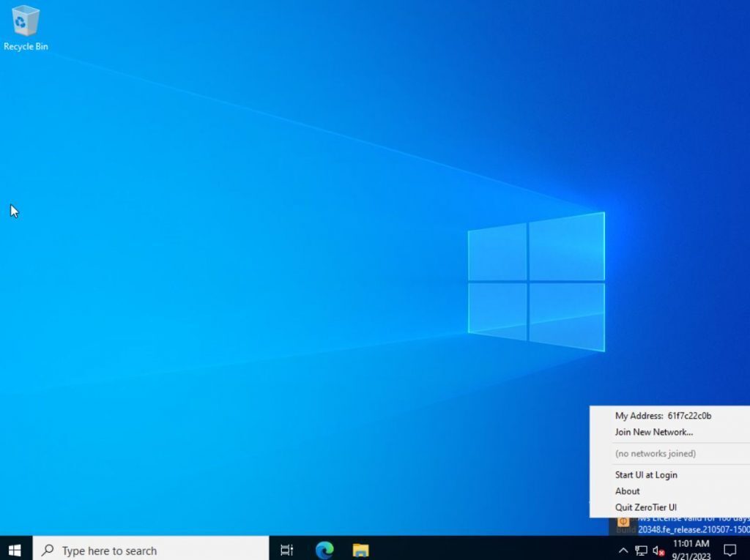Click the orange ZeroTier tray icon
This screenshot has width=750, height=560.
pos(623,522)
